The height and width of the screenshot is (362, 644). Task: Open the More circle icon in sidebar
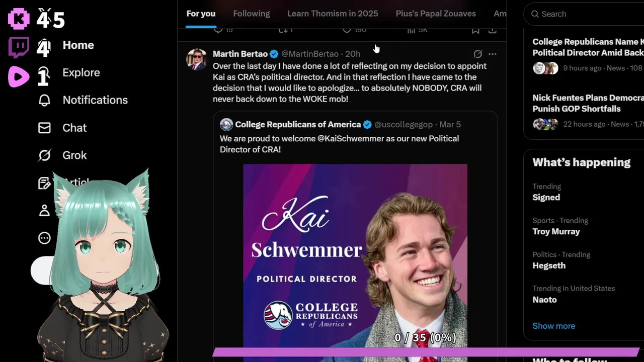[x=44, y=238]
